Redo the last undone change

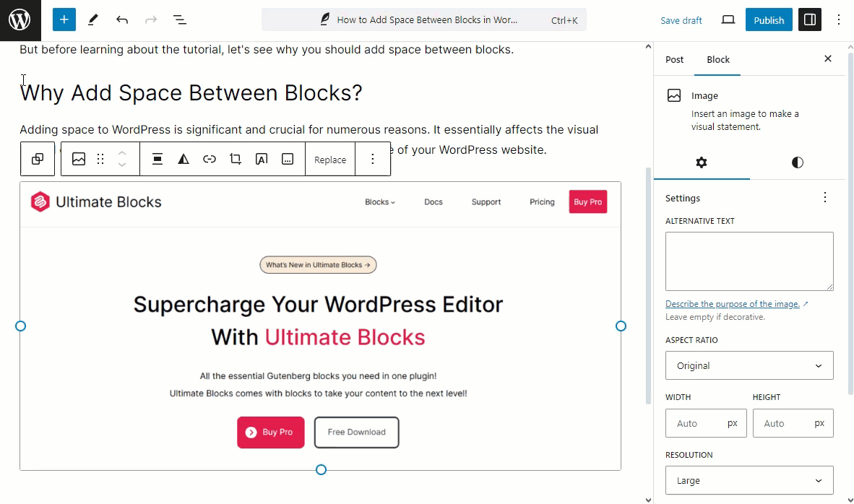tap(151, 20)
